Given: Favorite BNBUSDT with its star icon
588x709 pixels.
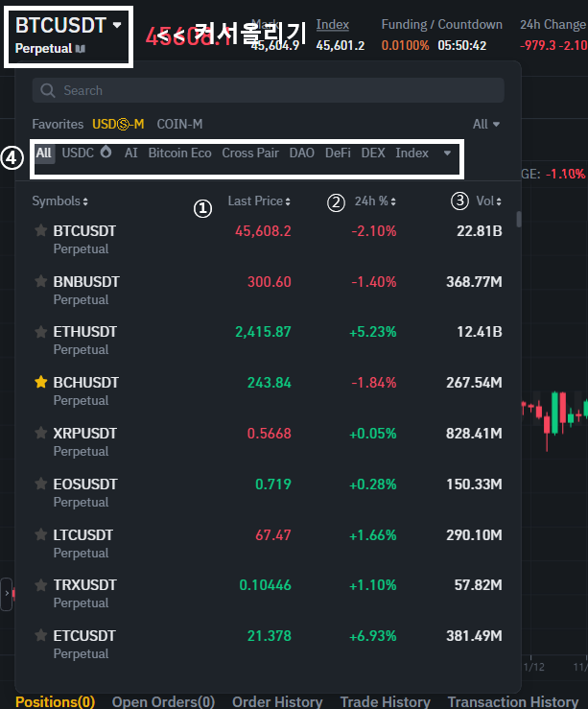Looking at the screenshot, I should click(40, 281).
